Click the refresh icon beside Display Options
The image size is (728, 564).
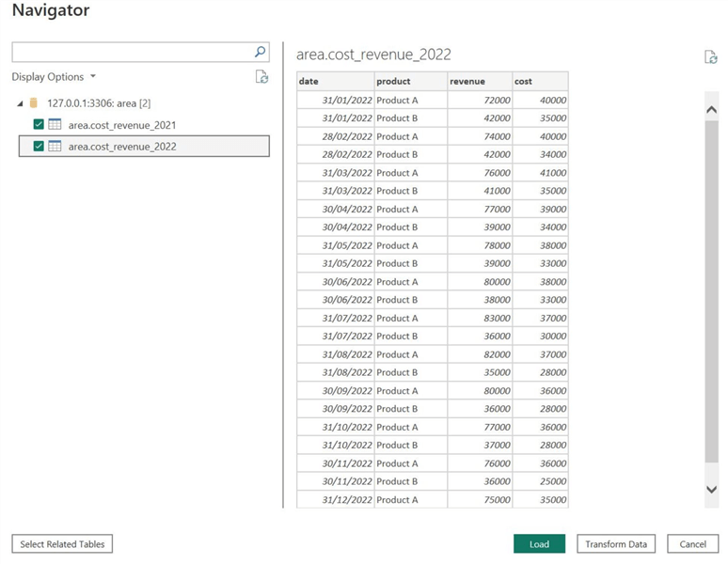[261, 76]
